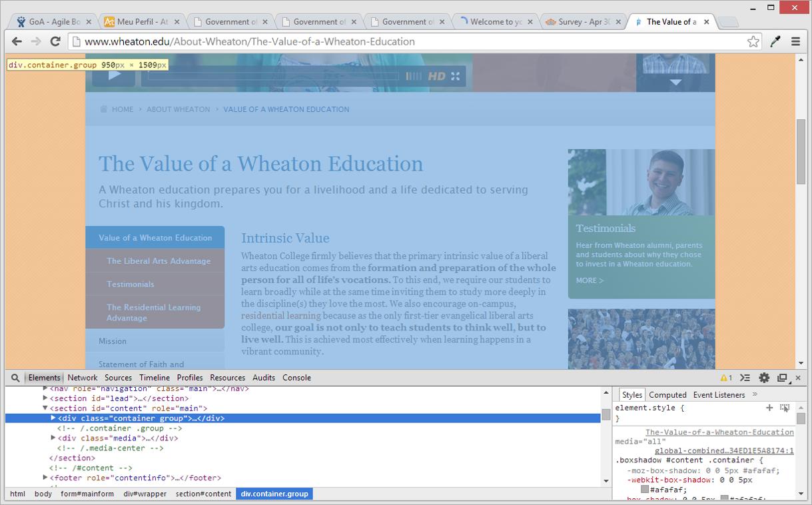Switch to the Survey - Apr tab

tap(584, 22)
